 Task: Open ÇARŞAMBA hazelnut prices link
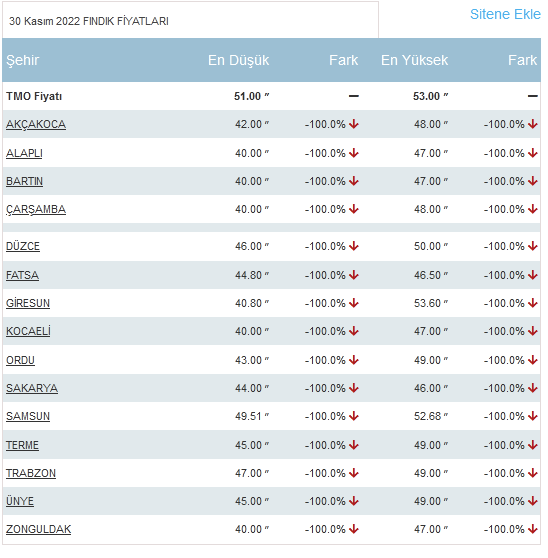36,210
